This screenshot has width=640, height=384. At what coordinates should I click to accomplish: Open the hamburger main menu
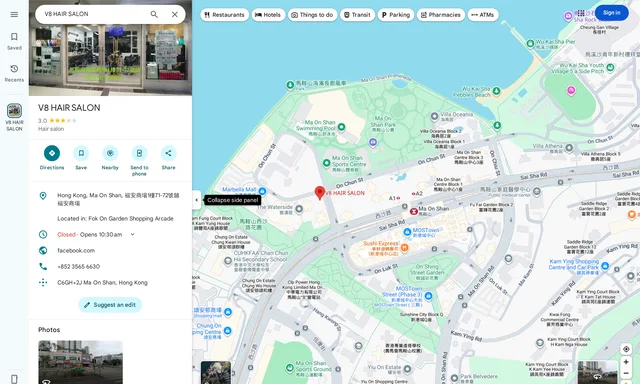pos(14,15)
